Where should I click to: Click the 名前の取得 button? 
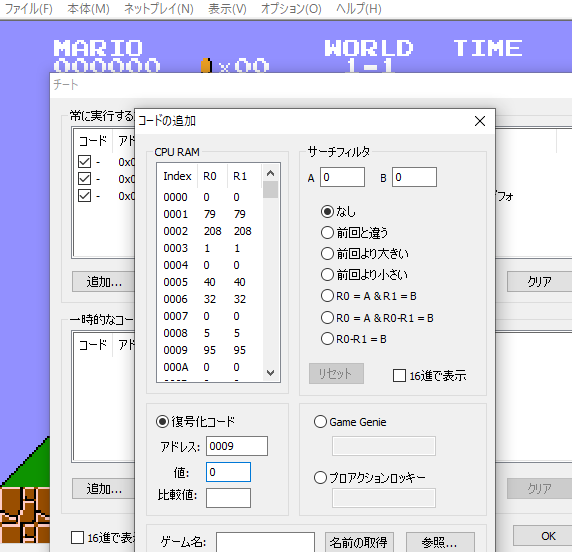pos(359,543)
